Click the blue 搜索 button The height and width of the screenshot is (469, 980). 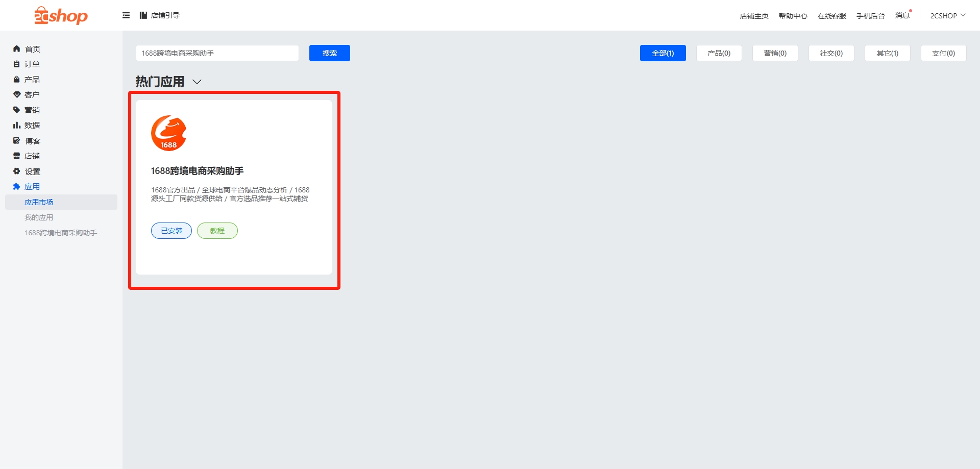coord(330,53)
